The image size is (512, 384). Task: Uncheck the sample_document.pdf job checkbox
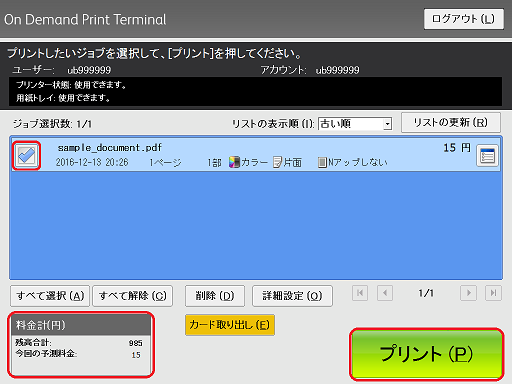pyautogui.click(x=26, y=155)
